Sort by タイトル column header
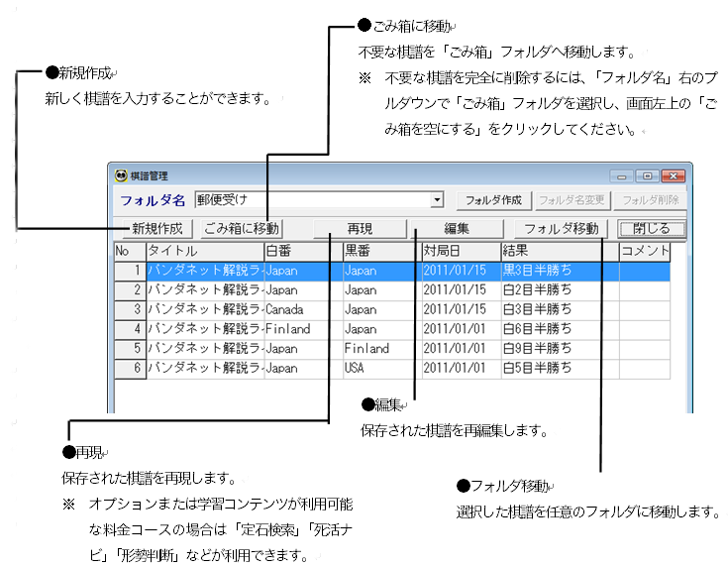This screenshot has width=728, height=567. coord(203,251)
